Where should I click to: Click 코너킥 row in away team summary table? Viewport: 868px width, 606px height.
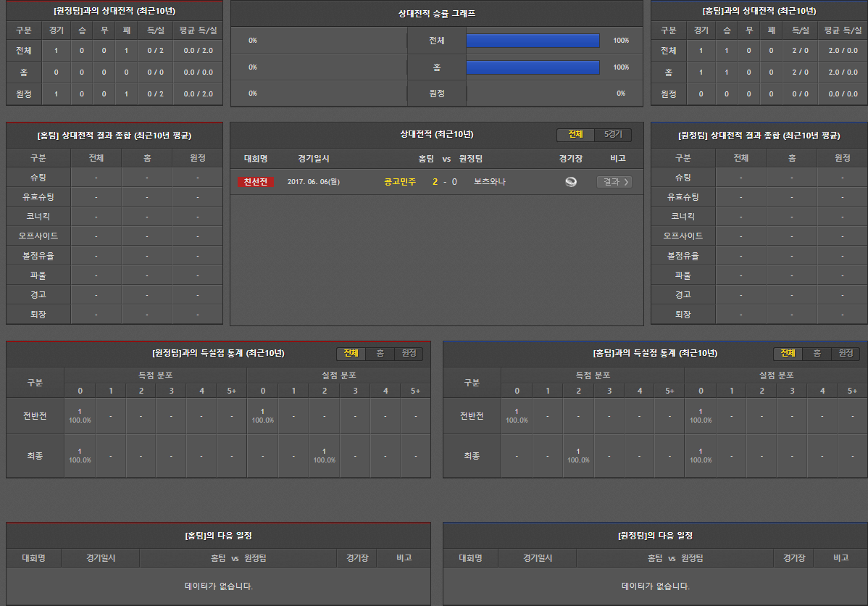click(x=683, y=217)
